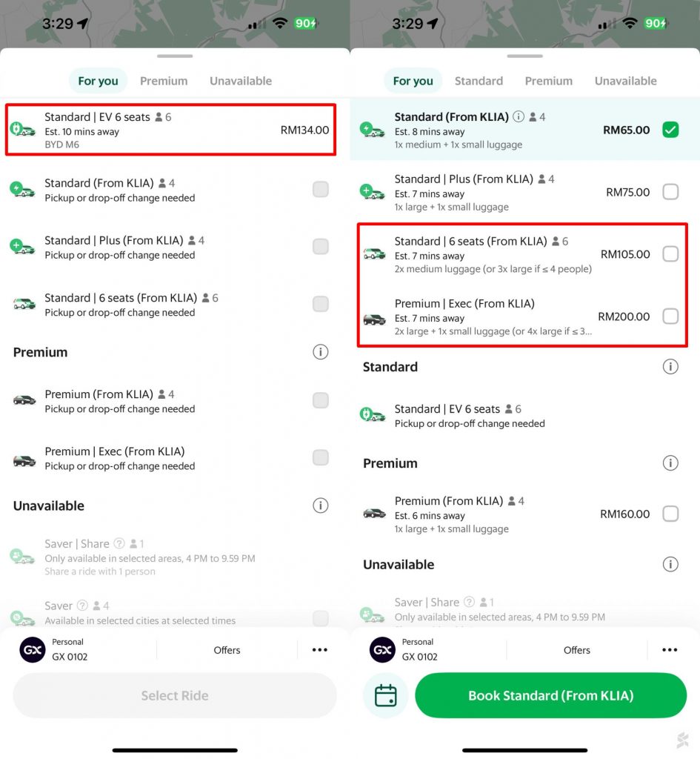Choose the Standard EV 6 seats RM134.00 ride
The width and height of the screenshot is (700, 759).
click(170, 130)
